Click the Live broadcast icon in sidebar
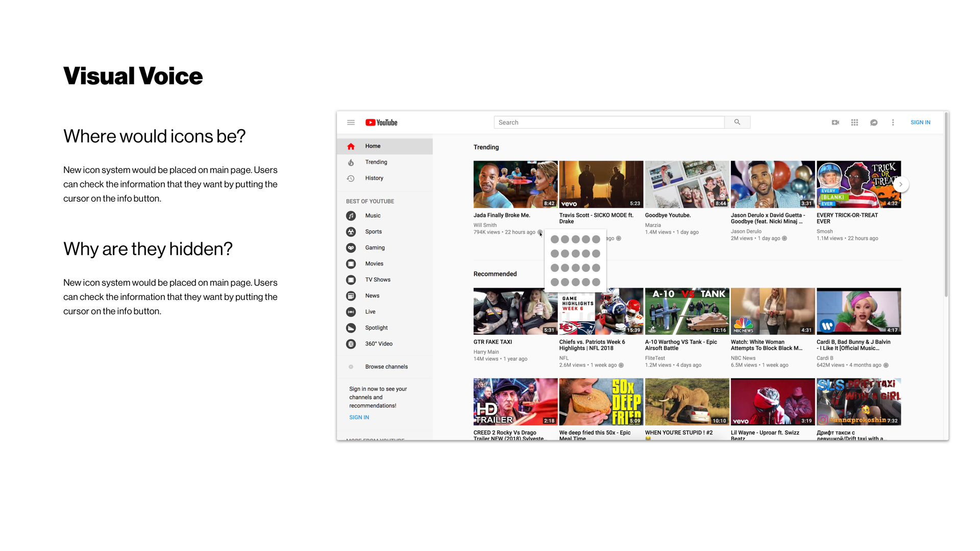Viewport: 980px width, 551px height. point(351,312)
